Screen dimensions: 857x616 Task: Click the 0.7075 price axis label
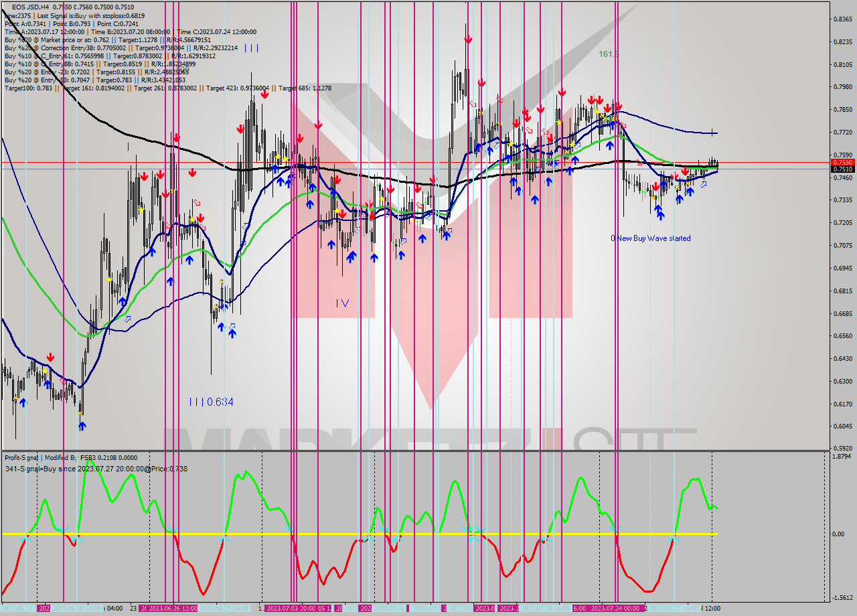(x=842, y=246)
